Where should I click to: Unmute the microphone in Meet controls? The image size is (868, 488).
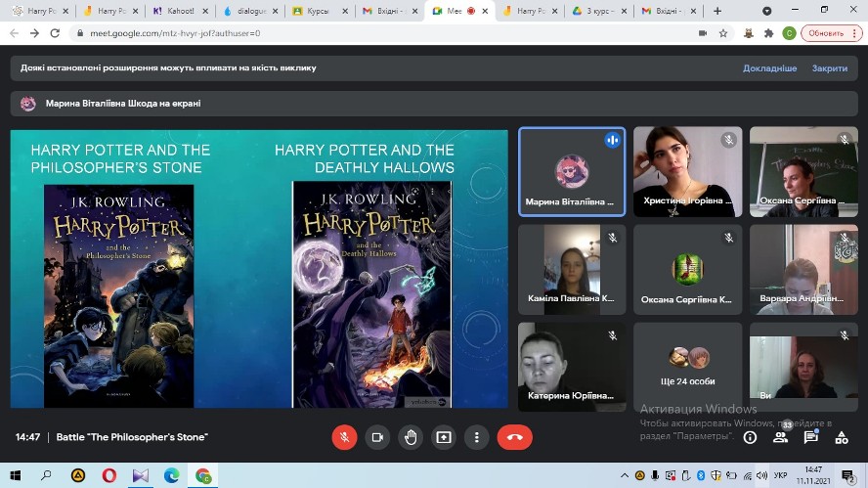[344, 437]
